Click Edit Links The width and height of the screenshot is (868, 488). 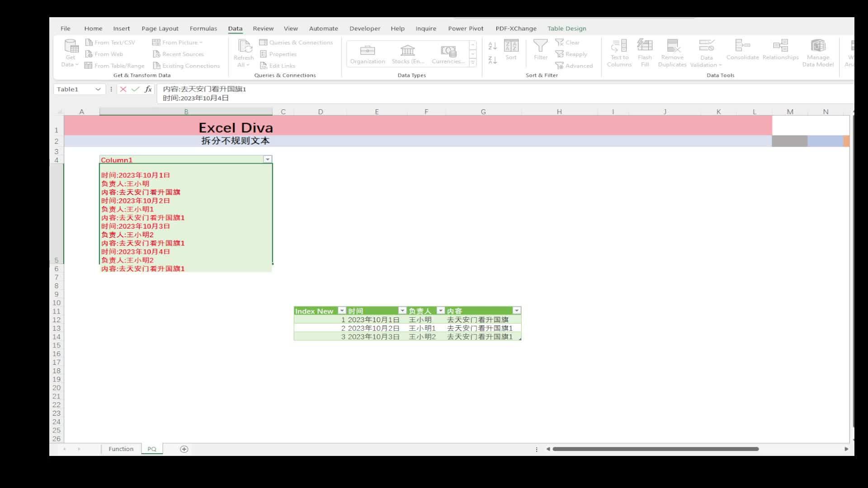[x=278, y=66]
